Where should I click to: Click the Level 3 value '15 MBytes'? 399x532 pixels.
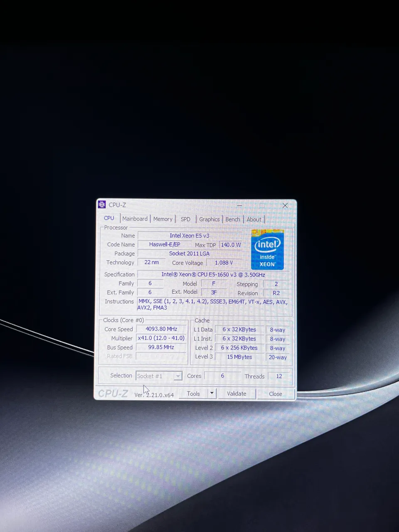[239, 357]
